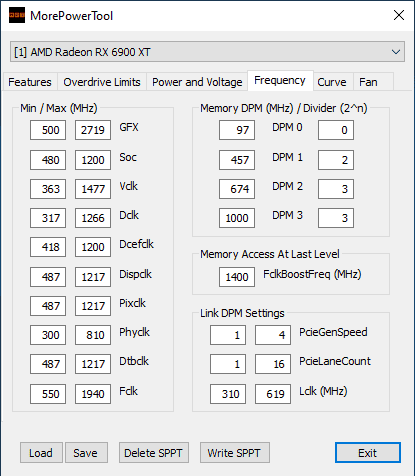
Task: Click the Vclk minimum field showing 363
Action: [48, 189]
